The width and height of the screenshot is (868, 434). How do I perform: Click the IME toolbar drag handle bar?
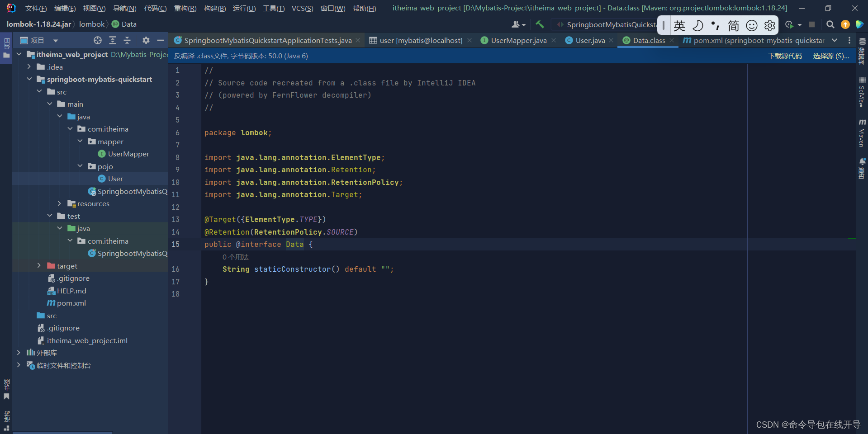tap(664, 26)
